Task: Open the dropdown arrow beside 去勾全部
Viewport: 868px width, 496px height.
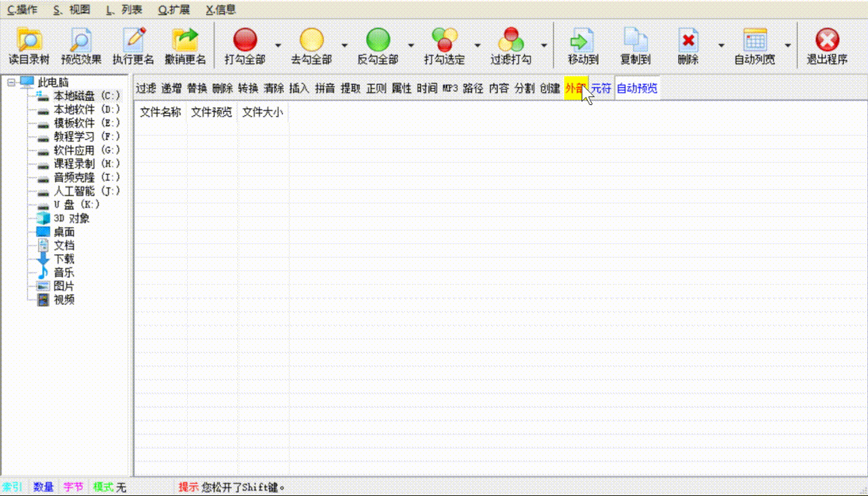Action: (344, 45)
